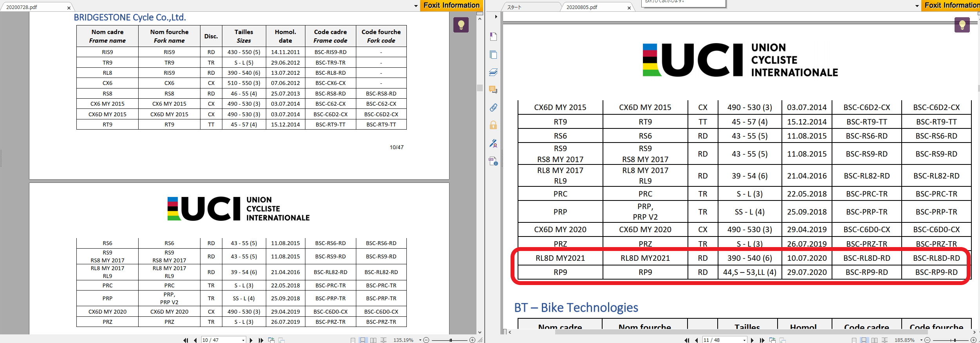Open the Layers panel in right window
The width and height of the screenshot is (980, 343).
[493, 72]
